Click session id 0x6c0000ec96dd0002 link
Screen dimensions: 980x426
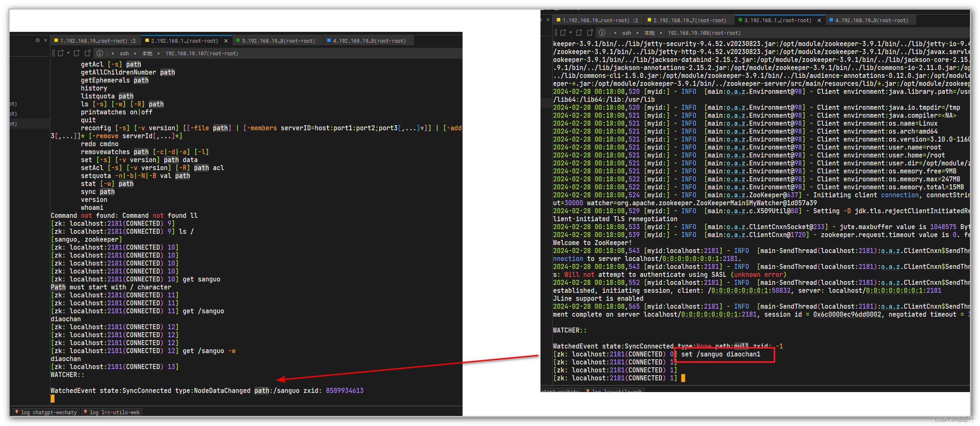[847, 314]
